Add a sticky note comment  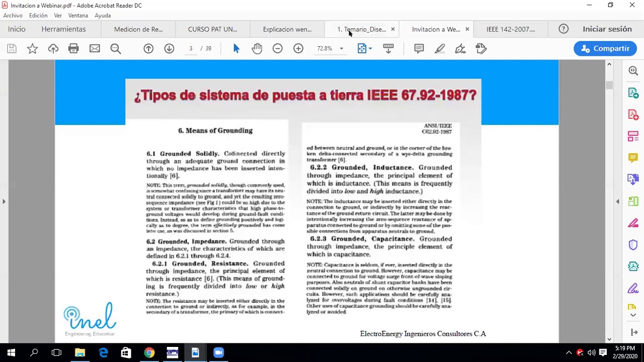pyautogui.click(x=419, y=49)
